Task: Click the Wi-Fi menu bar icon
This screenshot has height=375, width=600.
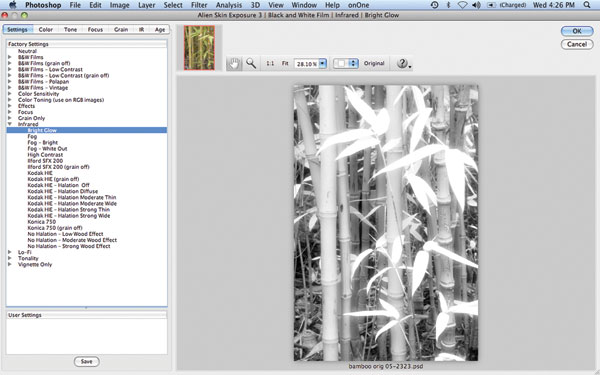Action: click(x=462, y=5)
